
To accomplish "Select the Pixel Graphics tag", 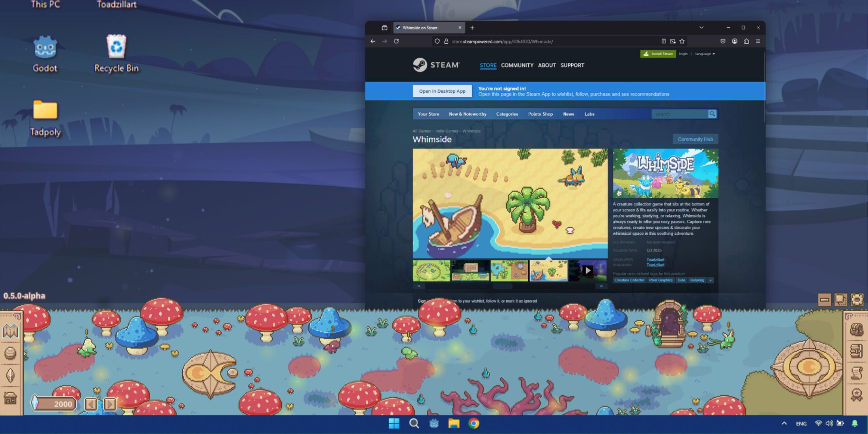I will point(660,280).
